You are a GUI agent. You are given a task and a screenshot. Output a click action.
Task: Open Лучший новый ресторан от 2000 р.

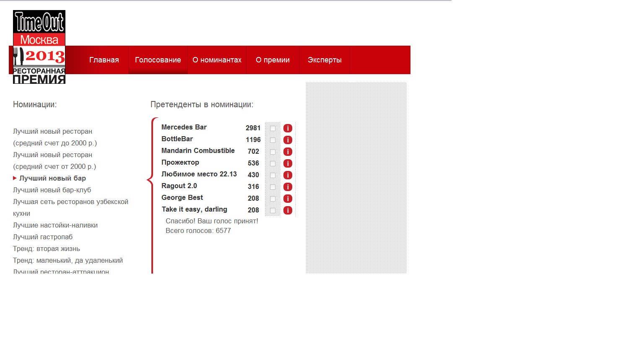(55, 160)
